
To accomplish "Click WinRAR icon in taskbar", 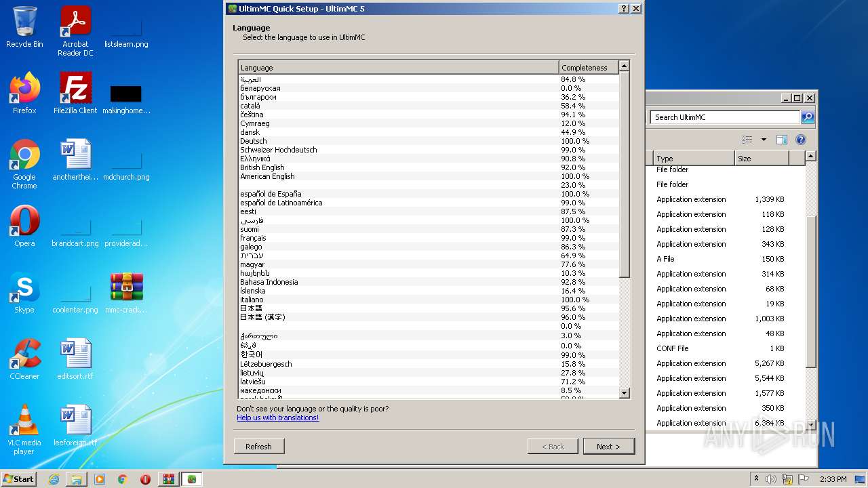I will click(x=168, y=479).
